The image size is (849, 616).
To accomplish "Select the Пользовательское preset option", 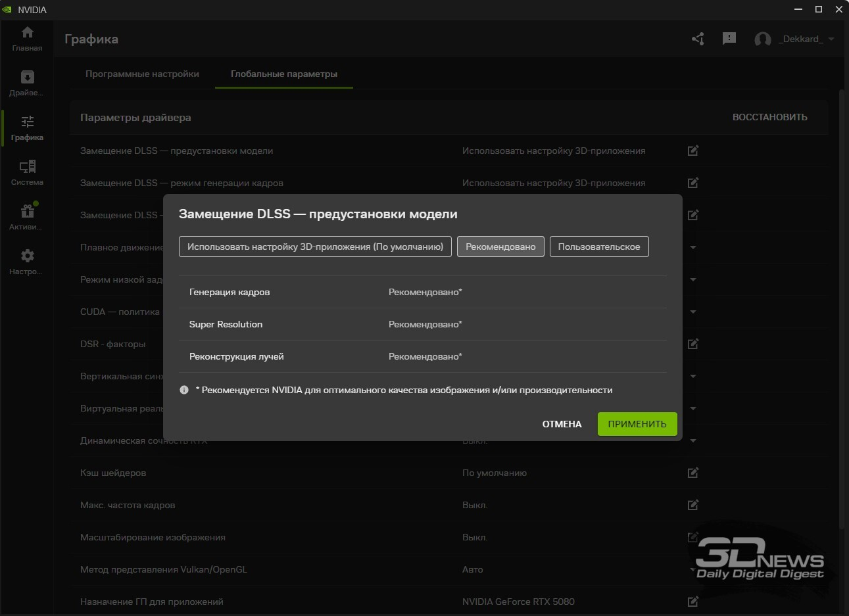I will 599,247.
